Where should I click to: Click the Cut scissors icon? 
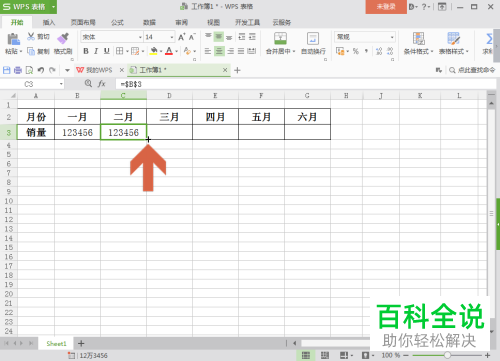point(31,36)
